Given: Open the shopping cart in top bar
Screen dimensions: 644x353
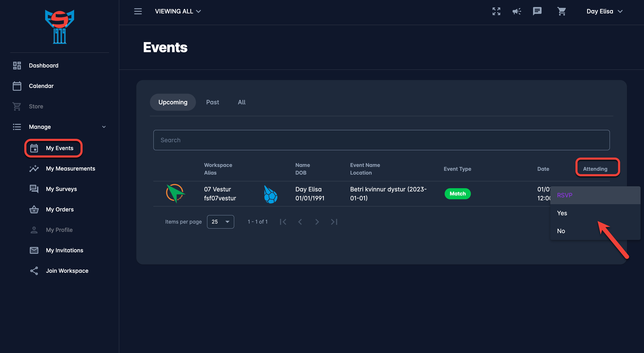Looking at the screenshot, I should point(562,11).
